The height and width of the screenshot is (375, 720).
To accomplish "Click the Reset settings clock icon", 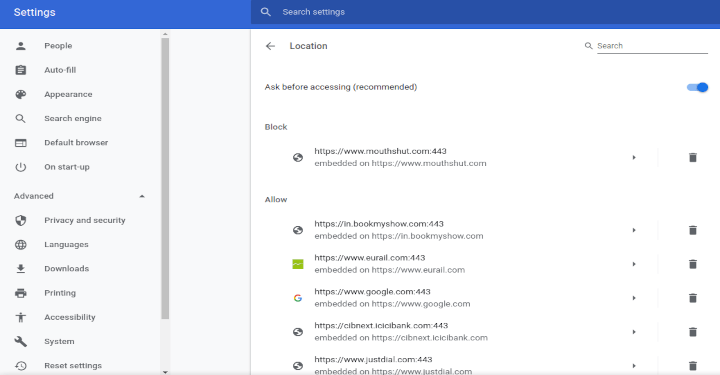I will coord(21,366).
